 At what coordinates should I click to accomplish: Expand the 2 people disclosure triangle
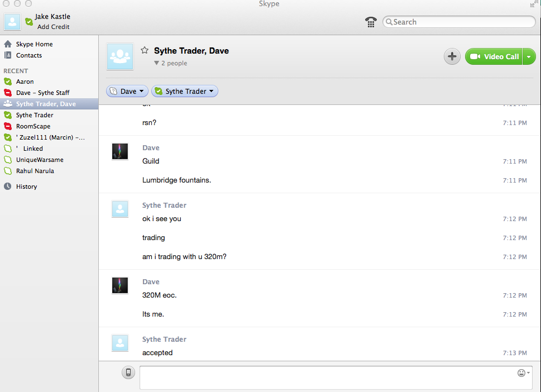pos(157,63)
